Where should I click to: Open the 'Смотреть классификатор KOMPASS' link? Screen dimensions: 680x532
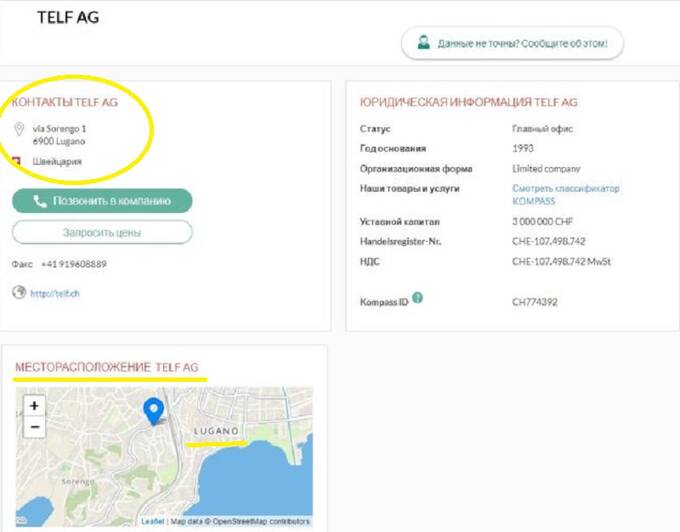point(566,195)
